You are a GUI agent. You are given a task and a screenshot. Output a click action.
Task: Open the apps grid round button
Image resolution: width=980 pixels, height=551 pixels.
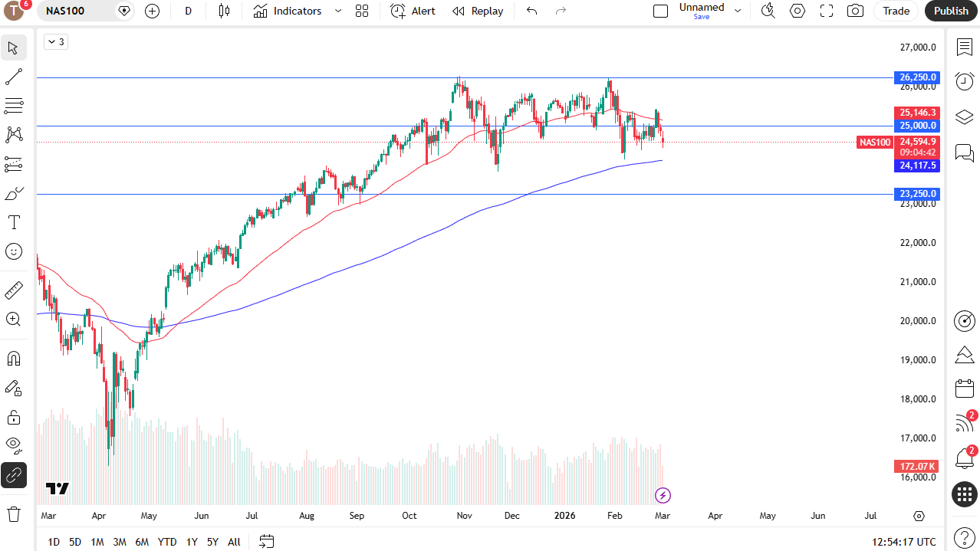(964, 495)
